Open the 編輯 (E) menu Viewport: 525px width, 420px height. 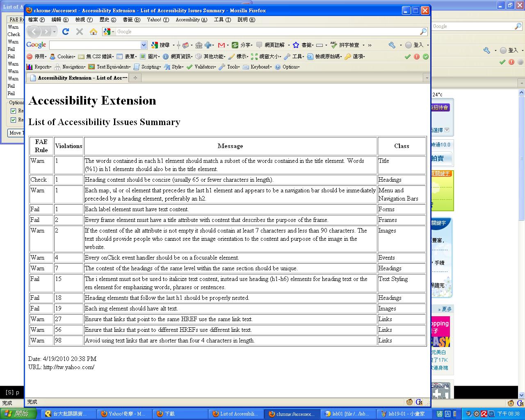click(60, 20)
